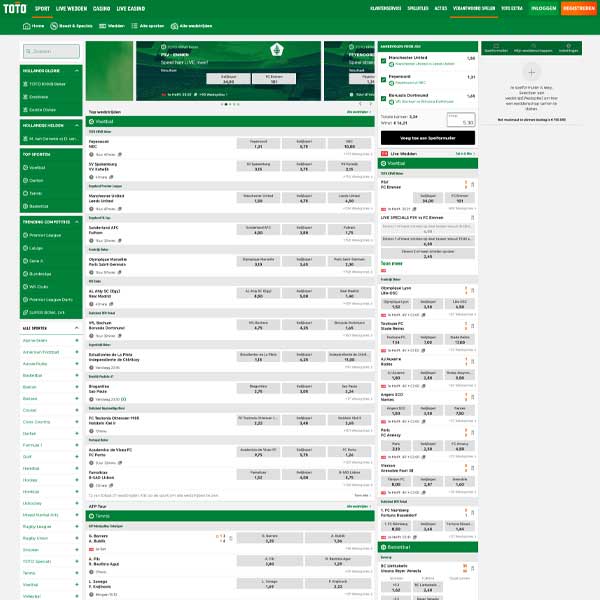The height and width of the screenshot is (600, 600).
Task: Open Spelformulier tab in bet slip
Action: (x=496, y=48)
